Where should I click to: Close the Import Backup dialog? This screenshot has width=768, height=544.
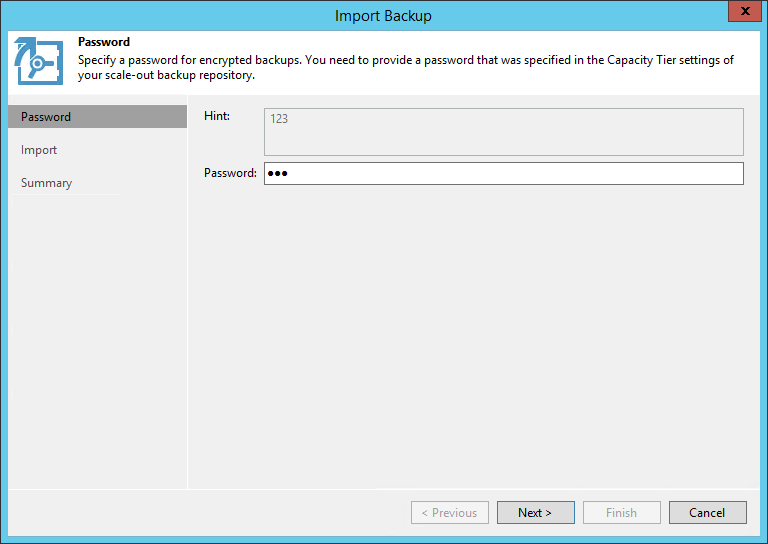tap(741, 15)
